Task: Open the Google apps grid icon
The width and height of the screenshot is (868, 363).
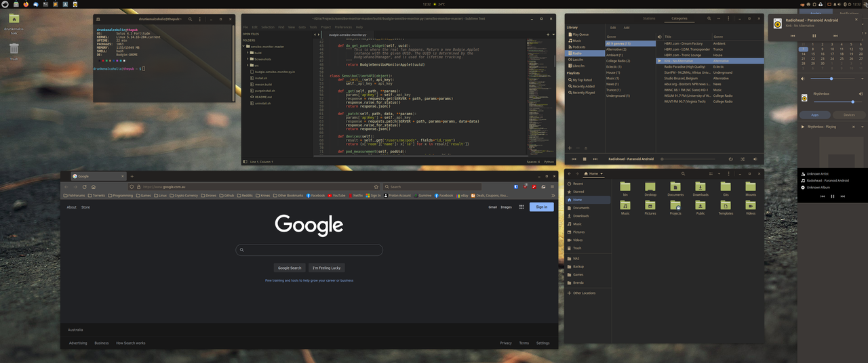Action: [521, 207]
